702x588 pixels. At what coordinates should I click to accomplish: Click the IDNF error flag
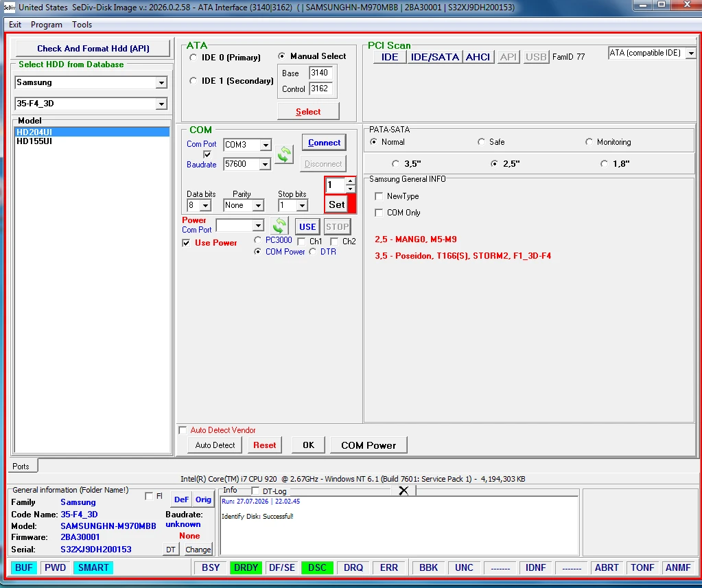coord(535,567)
